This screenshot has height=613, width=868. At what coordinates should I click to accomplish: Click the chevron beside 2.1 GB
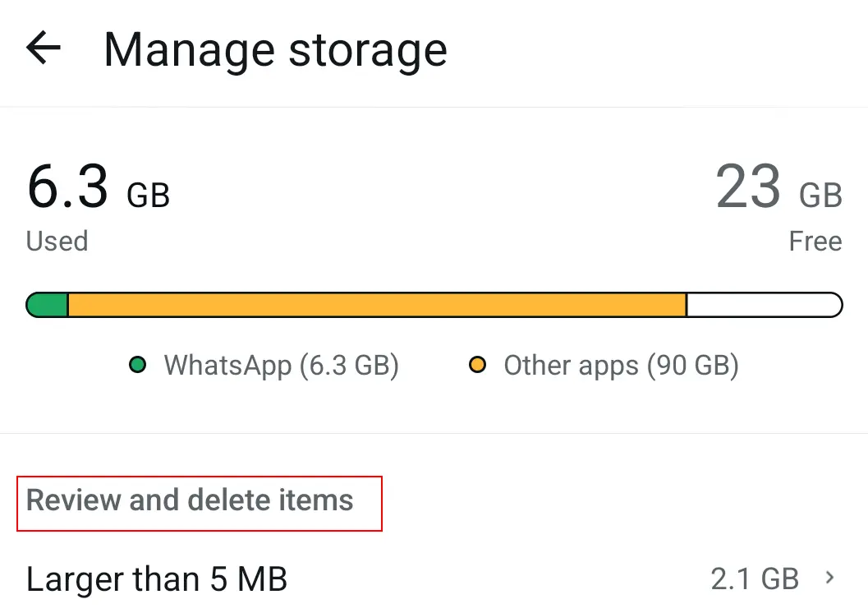[829, 578]
